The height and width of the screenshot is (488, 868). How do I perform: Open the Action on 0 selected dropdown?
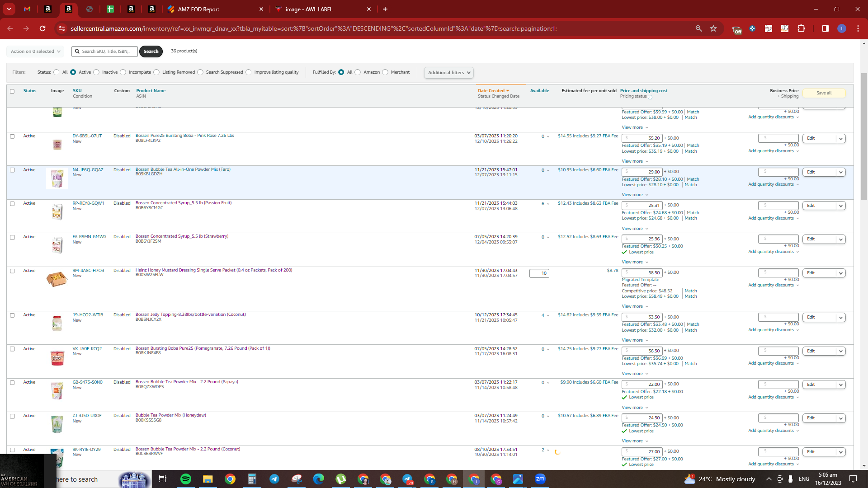[x=35, y=52]
